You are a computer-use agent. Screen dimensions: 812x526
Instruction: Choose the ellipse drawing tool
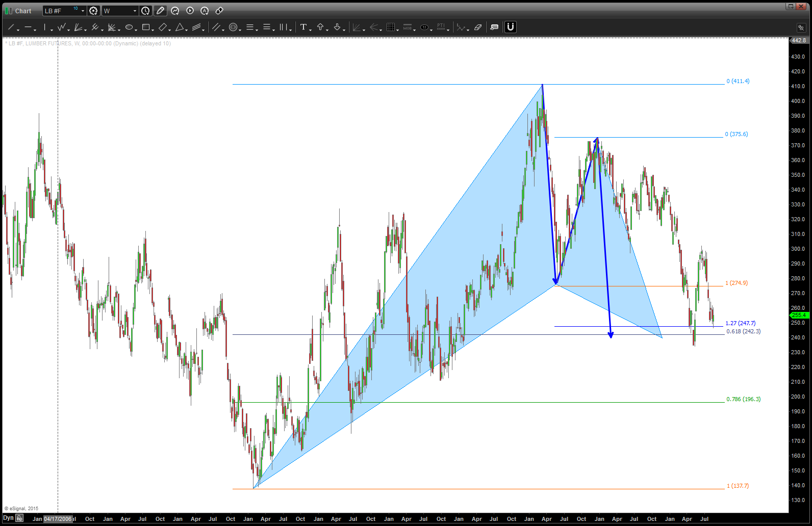(x=129, y=27)
